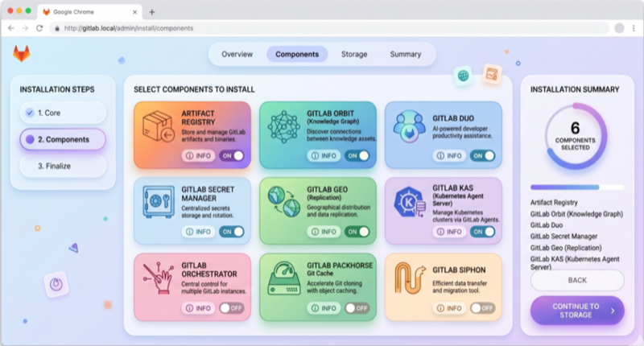Show INFO for GitLab Duo

point(449,156)
